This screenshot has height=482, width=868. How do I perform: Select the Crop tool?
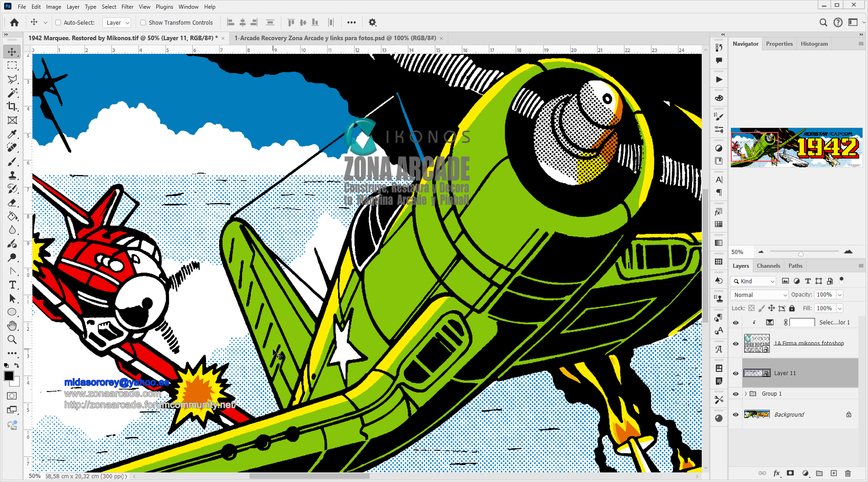(12, 106)
